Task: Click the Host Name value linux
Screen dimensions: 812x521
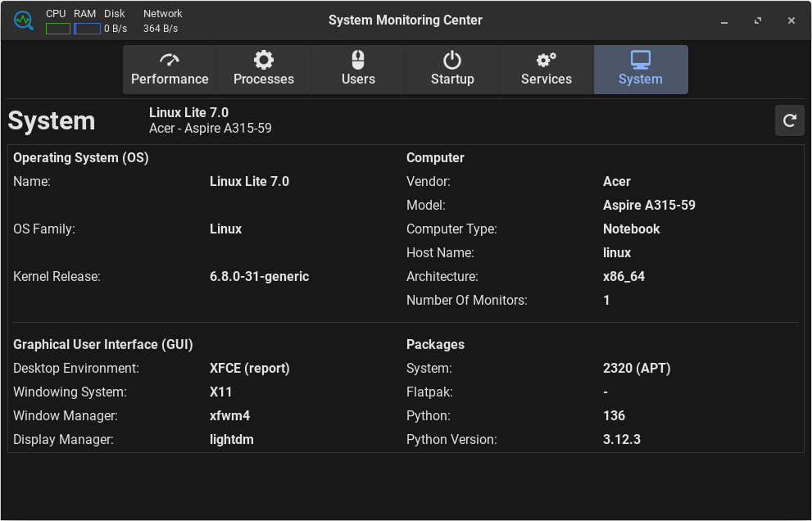Action: (616, 253)
